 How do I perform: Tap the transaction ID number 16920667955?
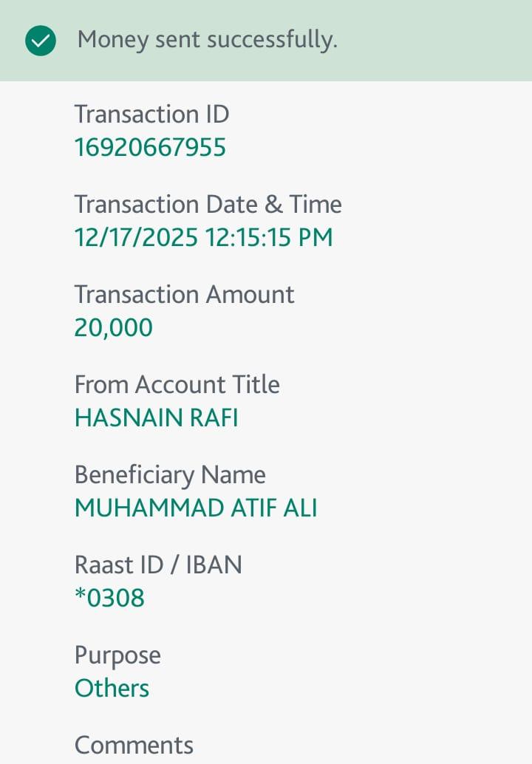pos(150,148)
